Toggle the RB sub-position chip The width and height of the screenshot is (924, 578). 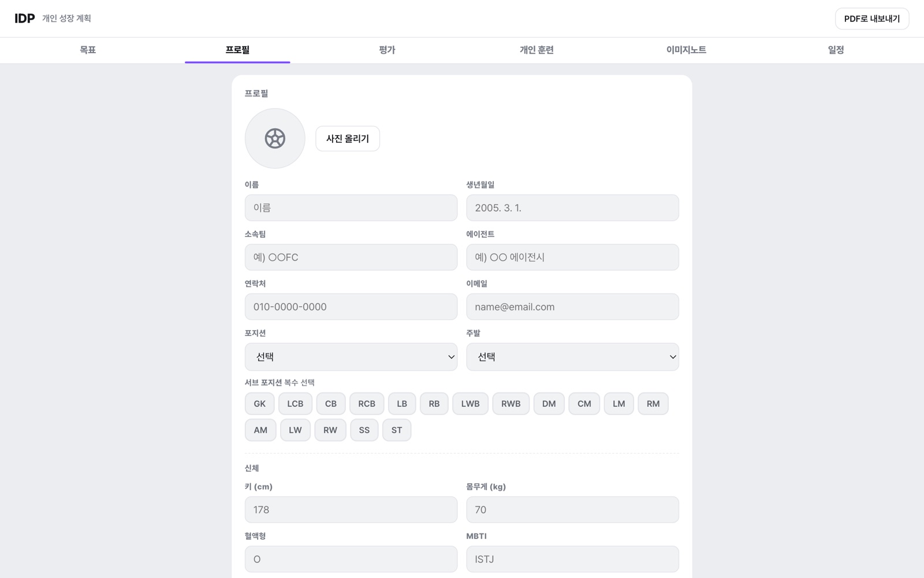(434, 403)
